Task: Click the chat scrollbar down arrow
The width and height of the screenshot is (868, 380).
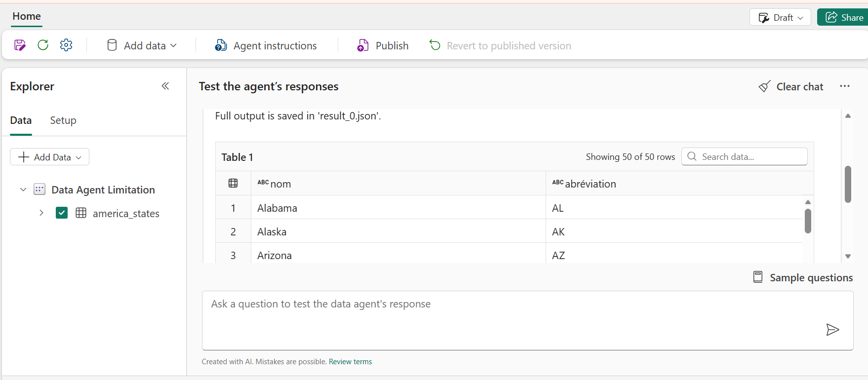Action: point(848,256)
